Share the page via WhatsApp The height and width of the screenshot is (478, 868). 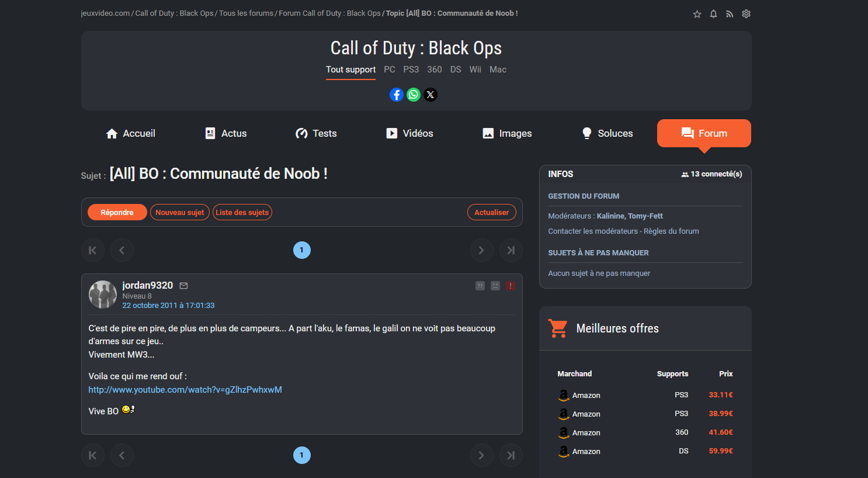click(414, 95)
